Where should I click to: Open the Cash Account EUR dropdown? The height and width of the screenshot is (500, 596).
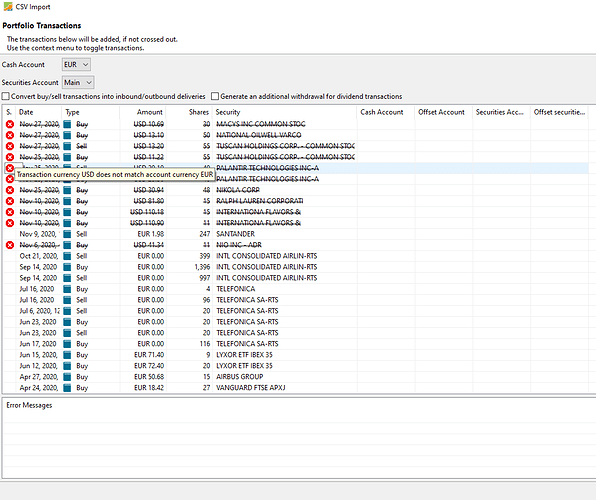click(x=76, y=65)
